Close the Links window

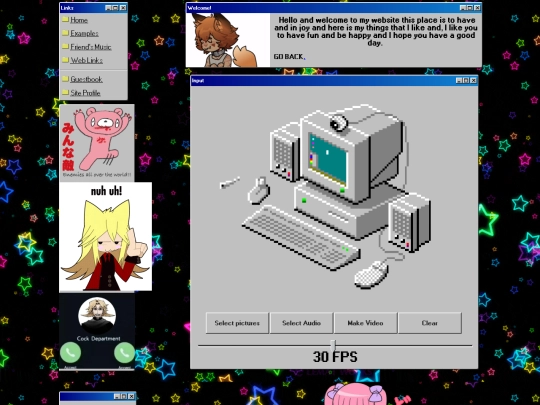pyautogui.click(x=123, y=8)
